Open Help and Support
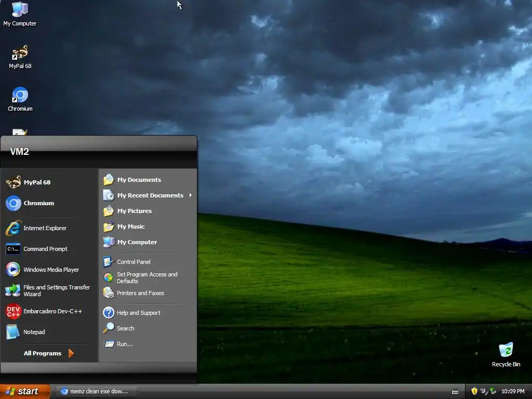Image resolution: width=532 pixels, height=399 pixels. tap(148, 313)
